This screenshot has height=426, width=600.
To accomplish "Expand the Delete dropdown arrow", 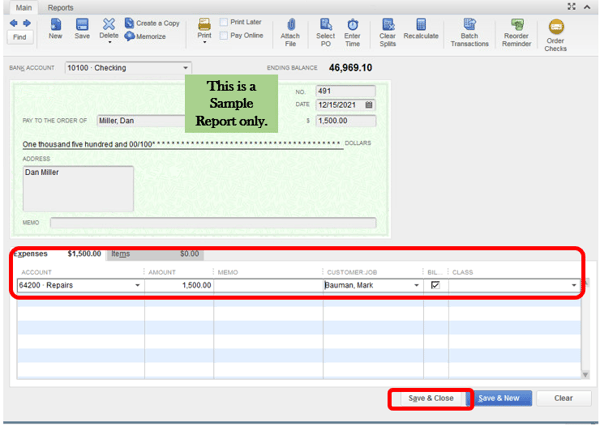I will point(110,42).
